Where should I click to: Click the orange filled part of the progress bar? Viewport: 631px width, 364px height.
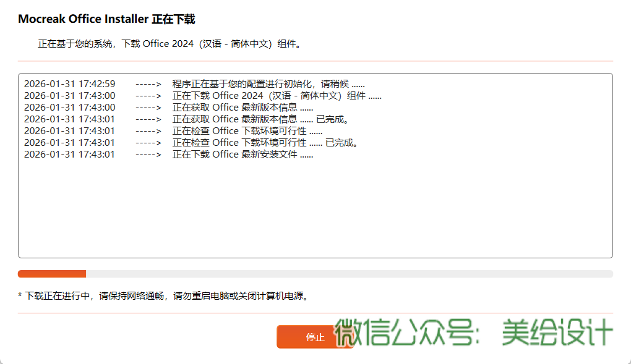[52, 274]
